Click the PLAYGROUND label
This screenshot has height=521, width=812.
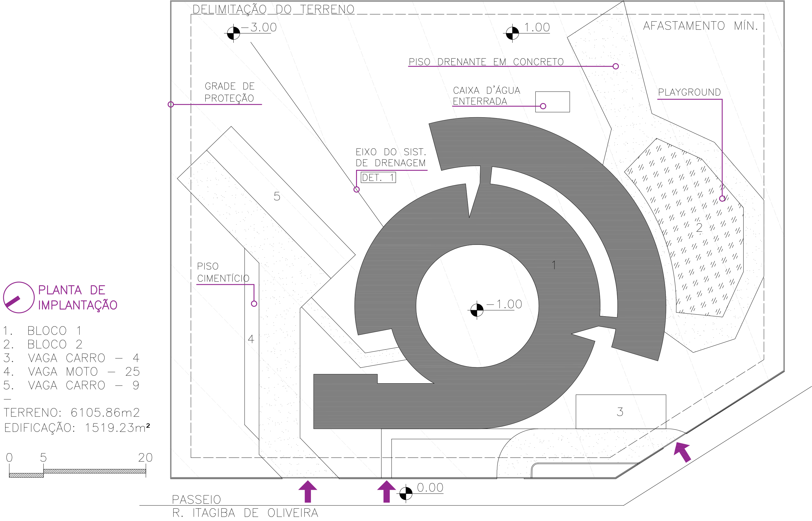(x=689, y=92)
